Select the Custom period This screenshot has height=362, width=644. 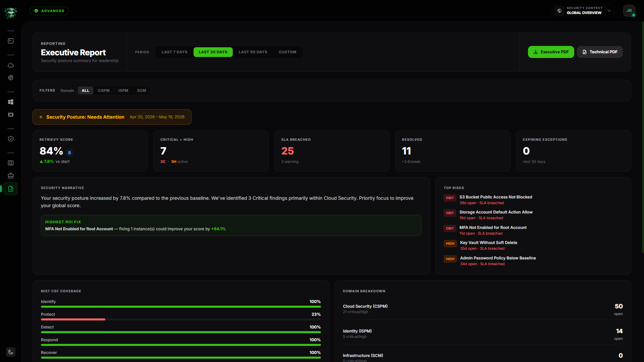287,52
